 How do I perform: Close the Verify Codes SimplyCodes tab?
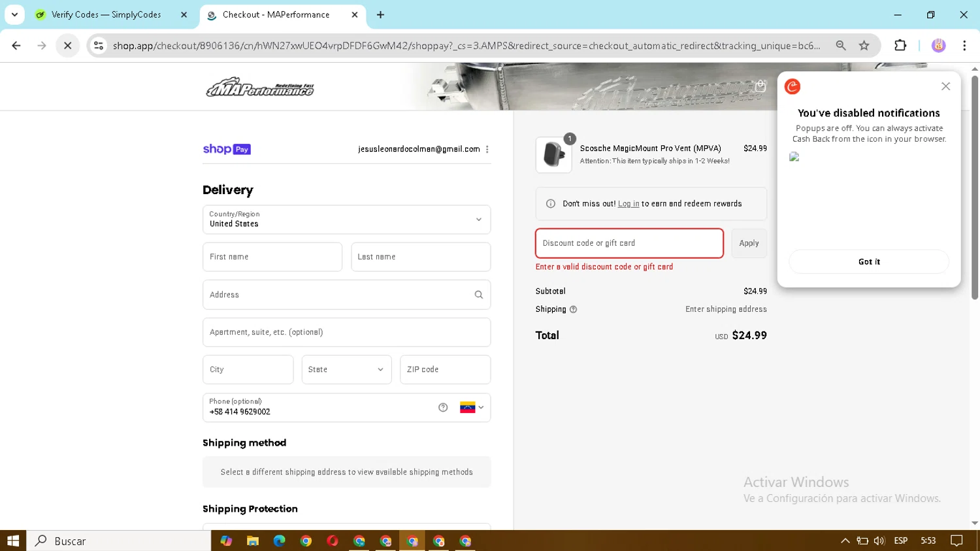[184, 14]
